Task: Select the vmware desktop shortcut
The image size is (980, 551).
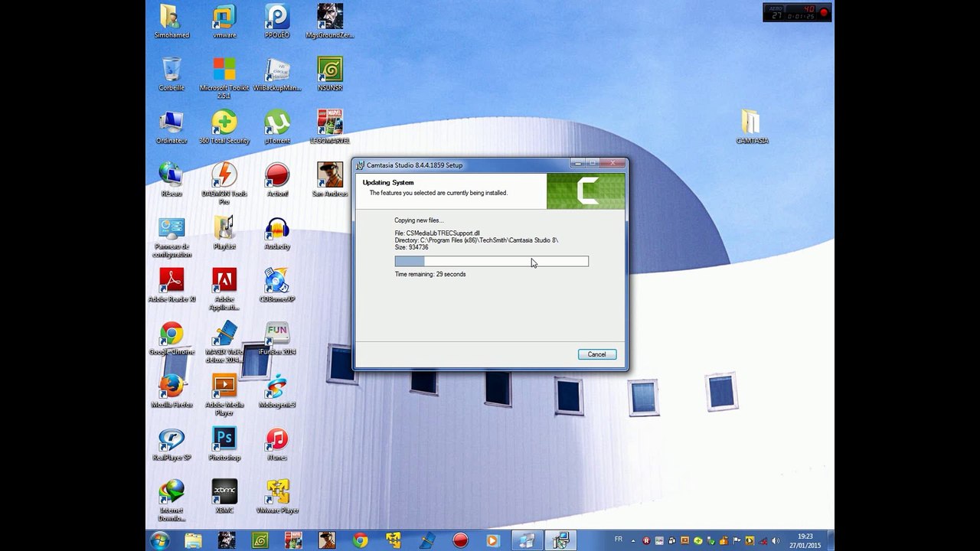Action: point(224,21)
